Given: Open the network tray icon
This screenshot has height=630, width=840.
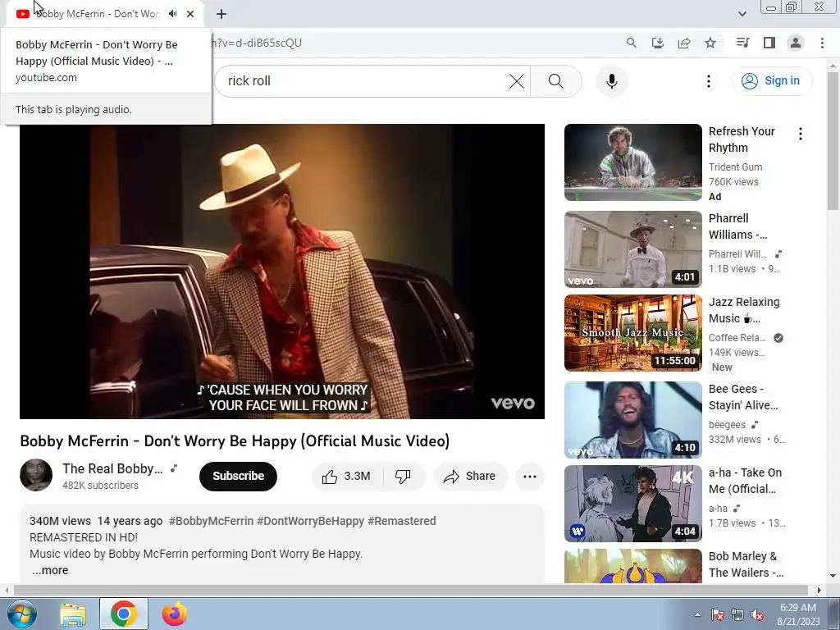Looking at the screenshot, I should [x=737, y=614].
